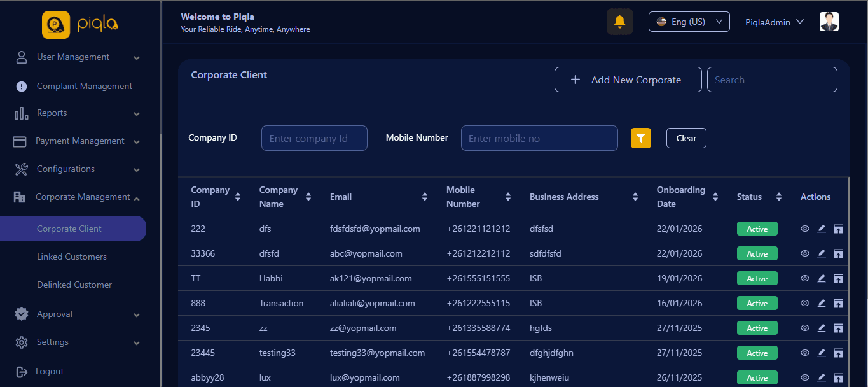Click the Approval badge icon

pyautogui.click(x=22, y=314)
